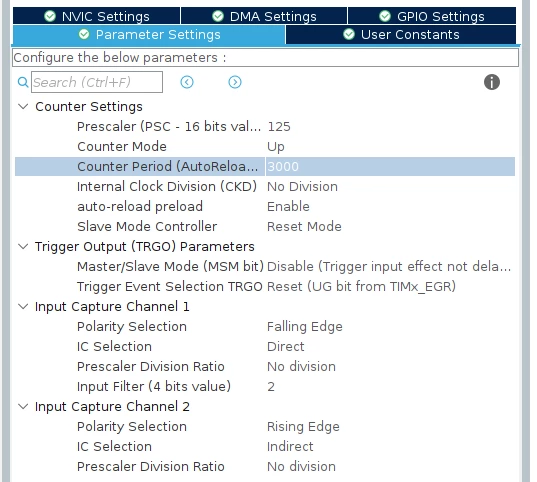
Task: Collapse Input Capture Channel 1 section
Action: [23, 306]
